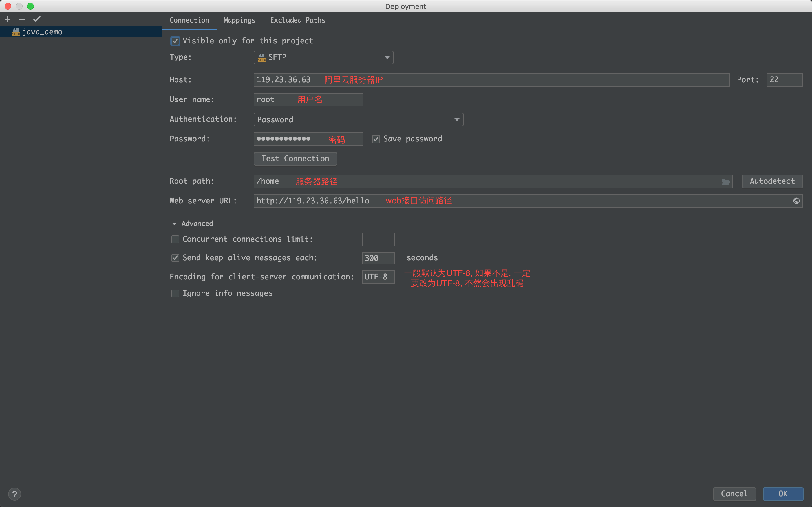812x507 pixels.
Task: Toggle the Visible only for this project checkbox
Action: (x=175, y=40)
